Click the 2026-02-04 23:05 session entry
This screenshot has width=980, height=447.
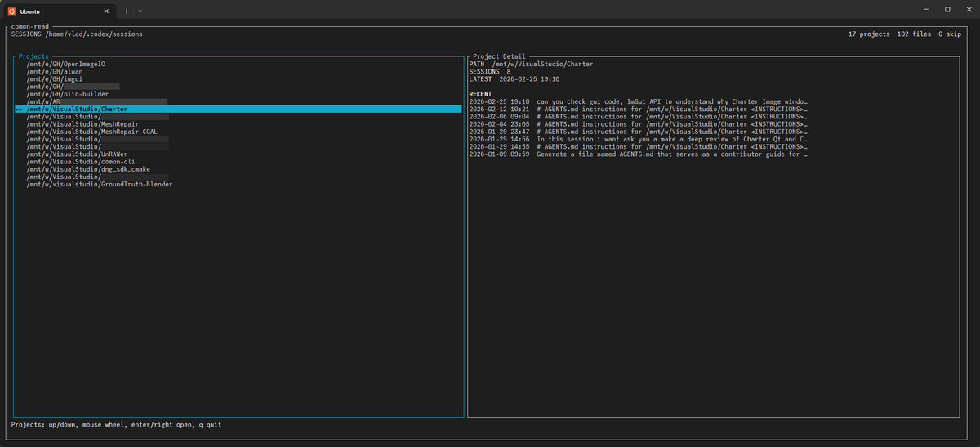click(x=639, y=124)
